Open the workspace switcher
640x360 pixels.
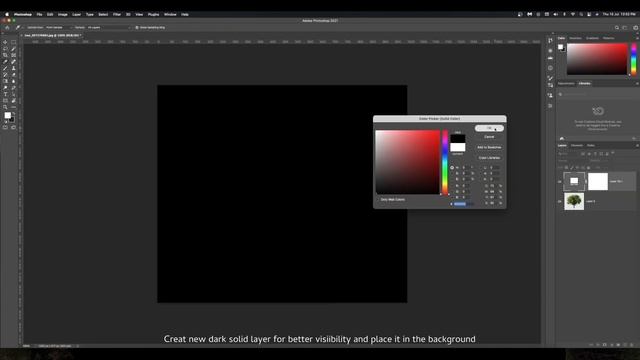(x=625, y=27)
